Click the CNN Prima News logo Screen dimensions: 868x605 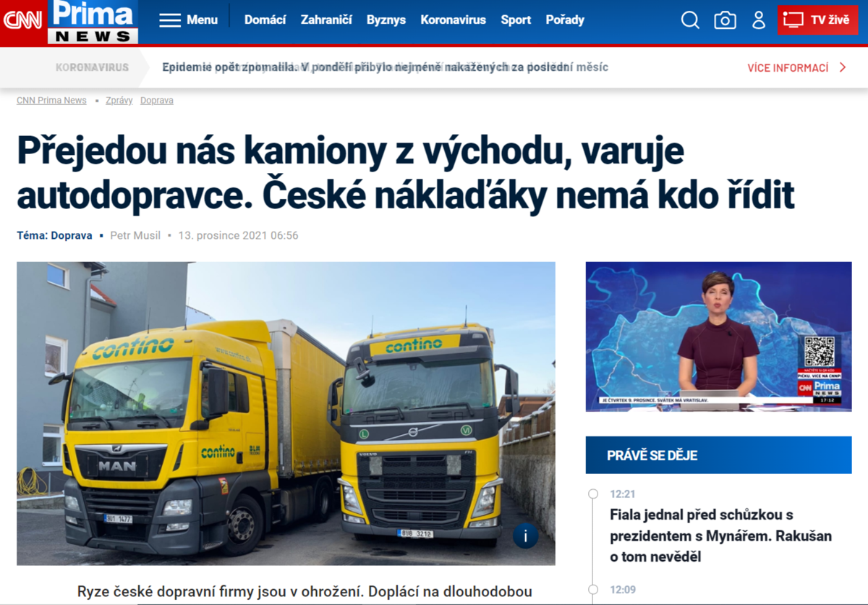pyautogui.click(x=70, y=22)
